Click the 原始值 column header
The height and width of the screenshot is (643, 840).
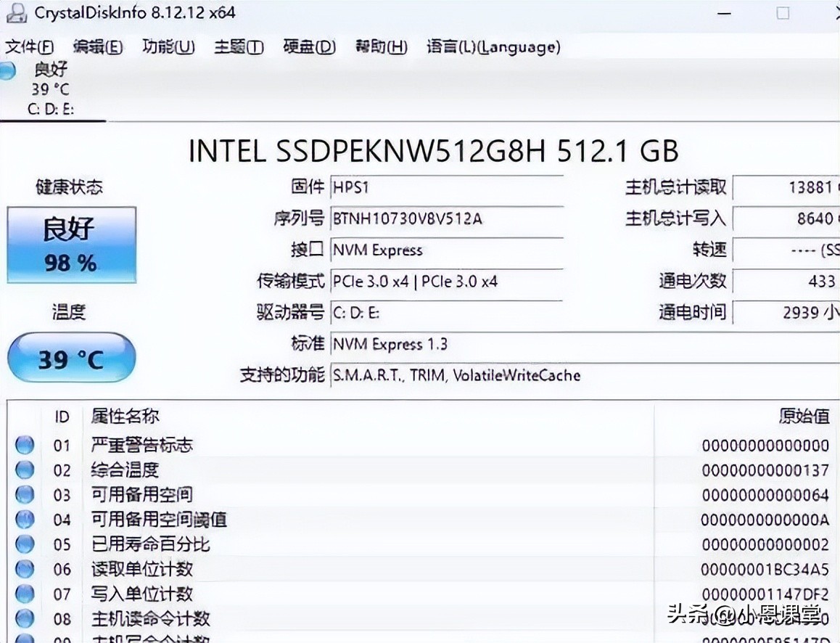click(x=804, y=416)
